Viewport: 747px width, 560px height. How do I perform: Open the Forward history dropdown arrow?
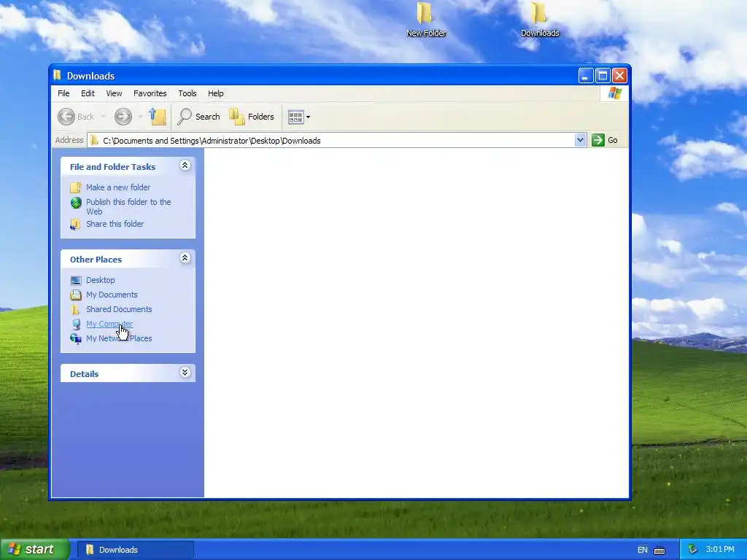point(140,117)
